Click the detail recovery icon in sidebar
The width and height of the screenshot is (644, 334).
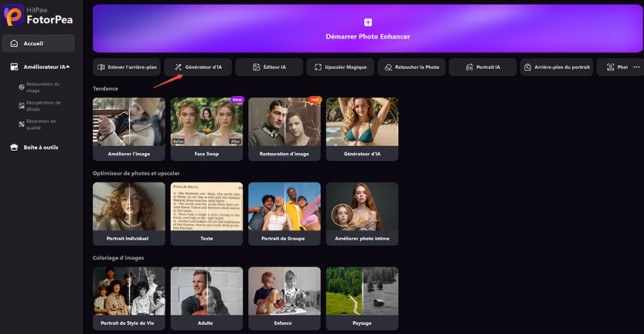[x=22, y=106]
